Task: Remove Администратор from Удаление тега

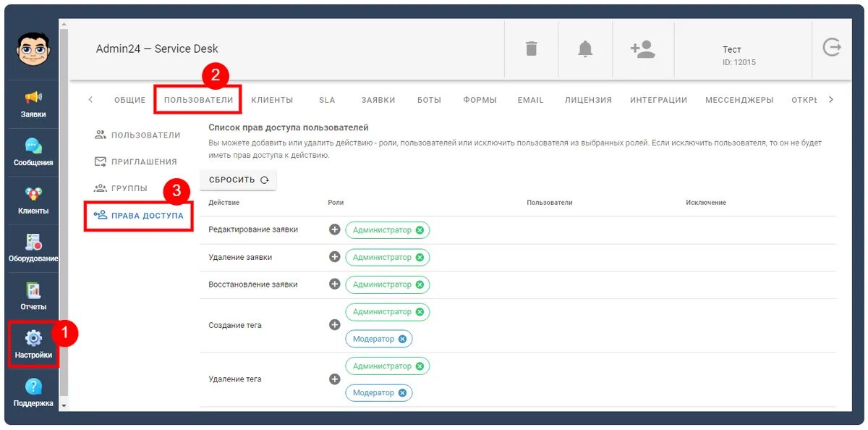Action: (420, 366)
